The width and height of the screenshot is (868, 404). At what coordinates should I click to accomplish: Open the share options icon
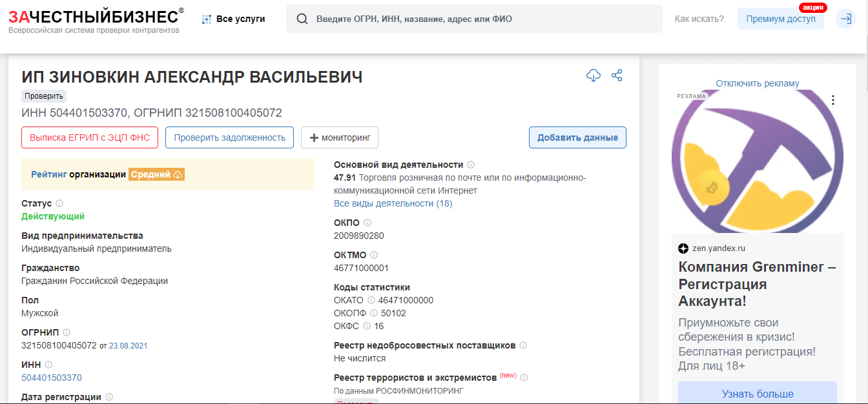(617, 76)
